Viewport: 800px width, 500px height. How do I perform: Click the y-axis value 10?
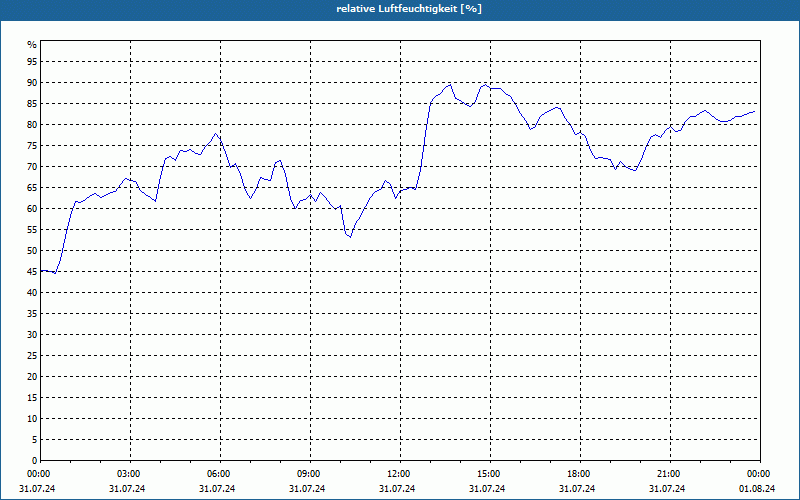click(x=32, y=419)
